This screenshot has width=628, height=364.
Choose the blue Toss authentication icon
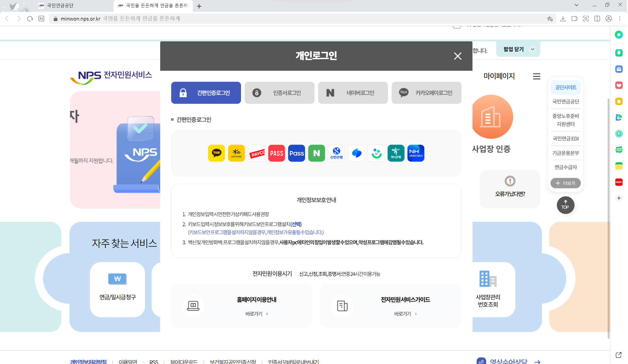coord(356,153)
